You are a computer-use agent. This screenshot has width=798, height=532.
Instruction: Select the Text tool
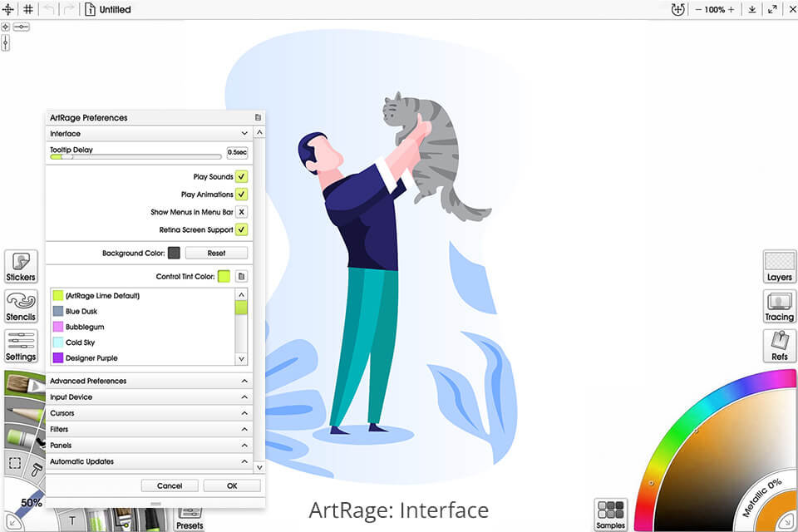tap(71, 520)
